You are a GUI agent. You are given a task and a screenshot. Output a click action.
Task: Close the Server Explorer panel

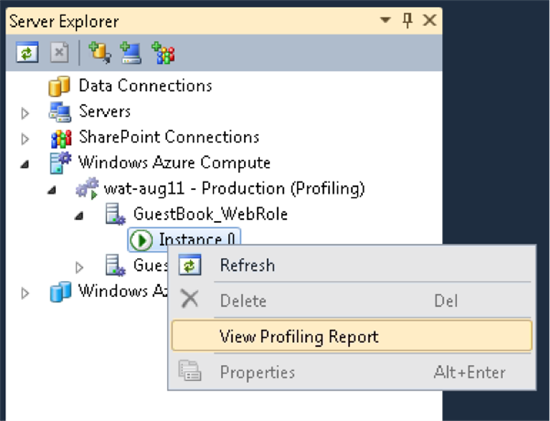430,20
